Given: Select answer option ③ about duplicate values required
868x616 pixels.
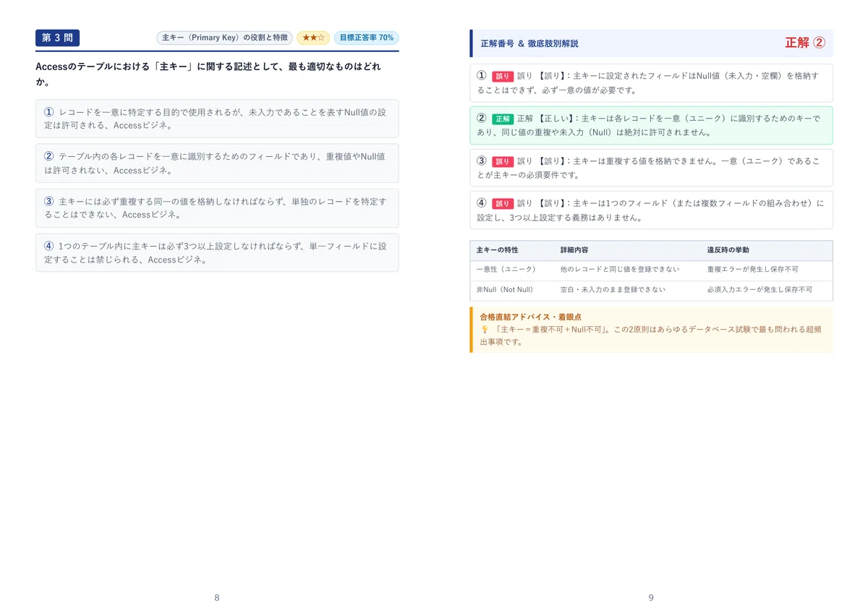Looking at the screenshot, I should click(x=217, y=208).
